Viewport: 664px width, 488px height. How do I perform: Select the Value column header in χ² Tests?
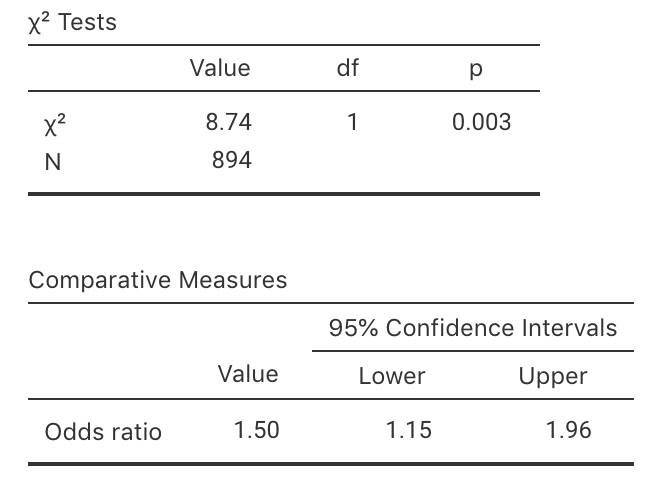(x=220, y=68)
